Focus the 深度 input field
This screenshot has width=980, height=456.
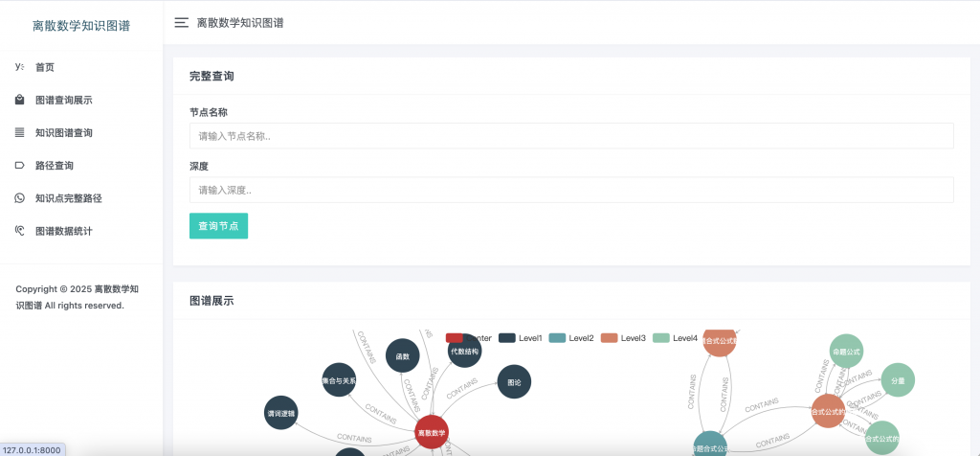(x=571, y=190)
